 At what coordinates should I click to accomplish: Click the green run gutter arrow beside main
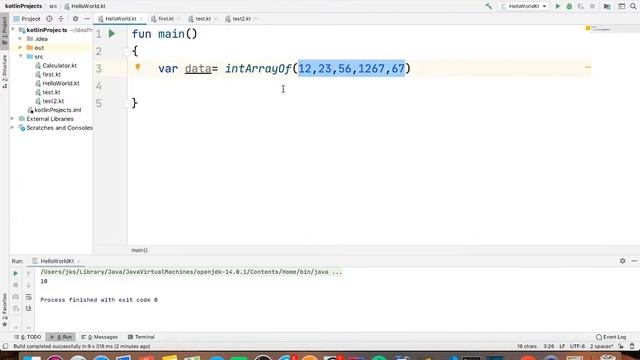click(112, 34)
